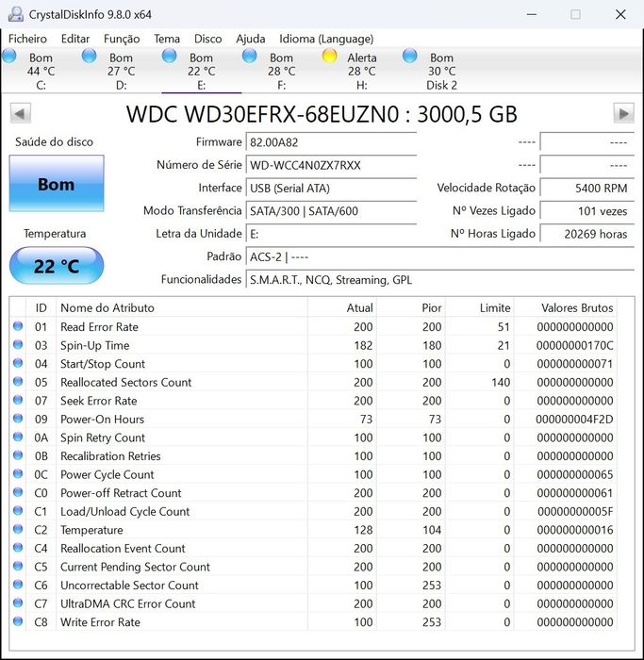Click the Padrão field ACS-2
This screenshot has width=644, height=660.
pos(439,256)
